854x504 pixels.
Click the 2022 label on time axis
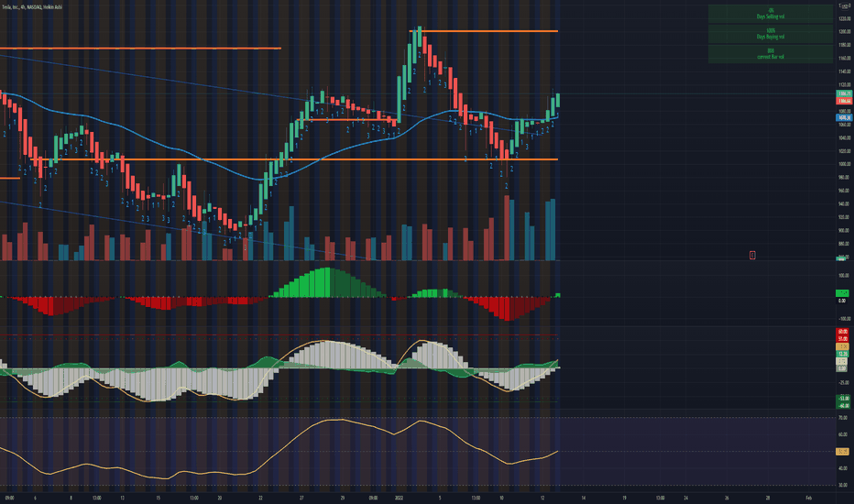coord(399,498)
